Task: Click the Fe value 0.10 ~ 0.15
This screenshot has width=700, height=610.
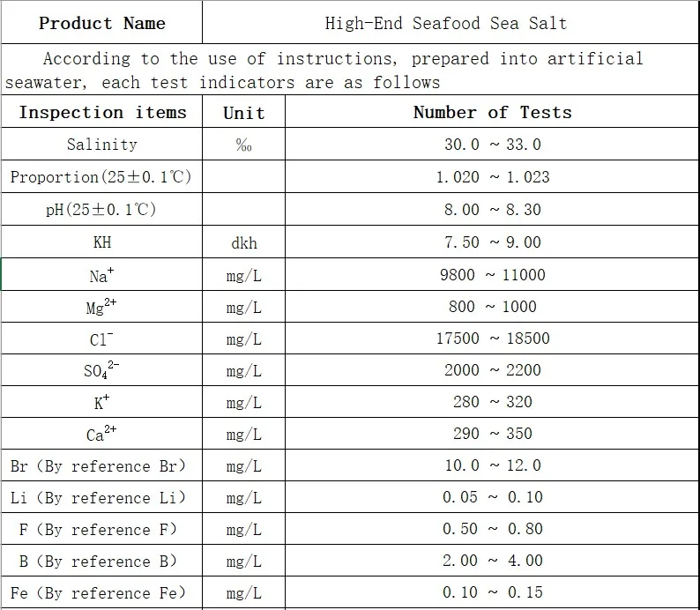Action: [x=492, y=592]
